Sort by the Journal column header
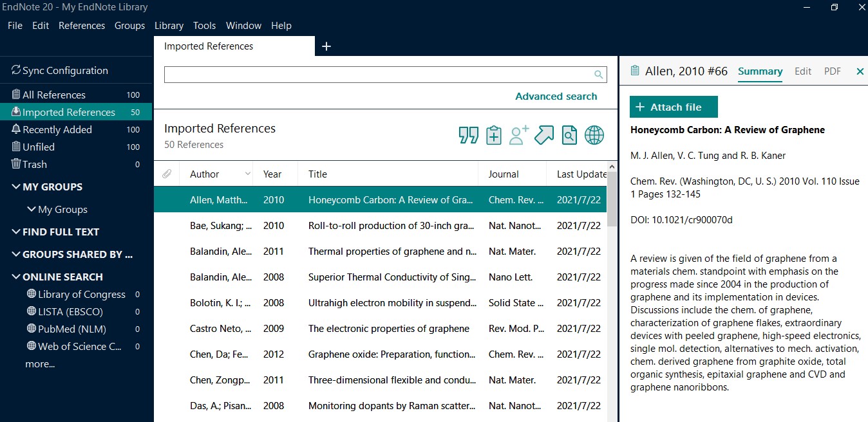868x422 pixels. pos(504,174)
